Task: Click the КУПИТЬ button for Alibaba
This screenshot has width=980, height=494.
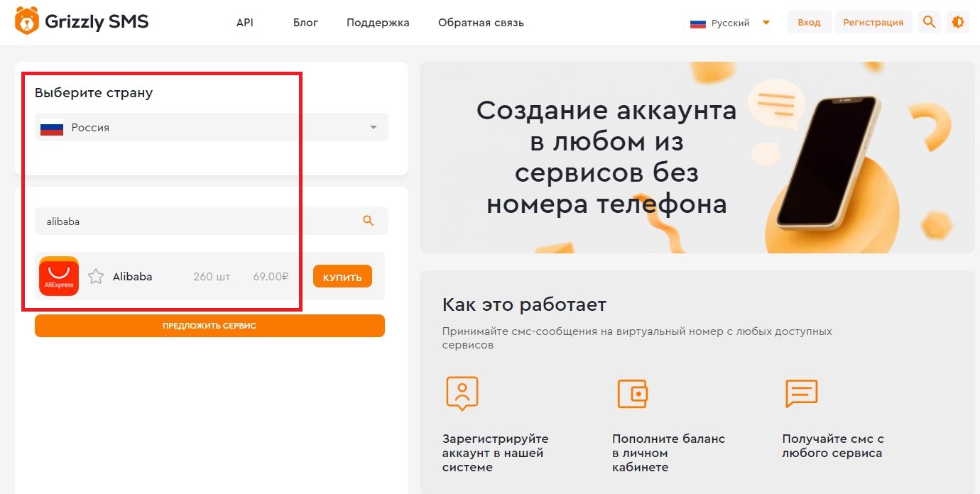Action: (342, 277)
